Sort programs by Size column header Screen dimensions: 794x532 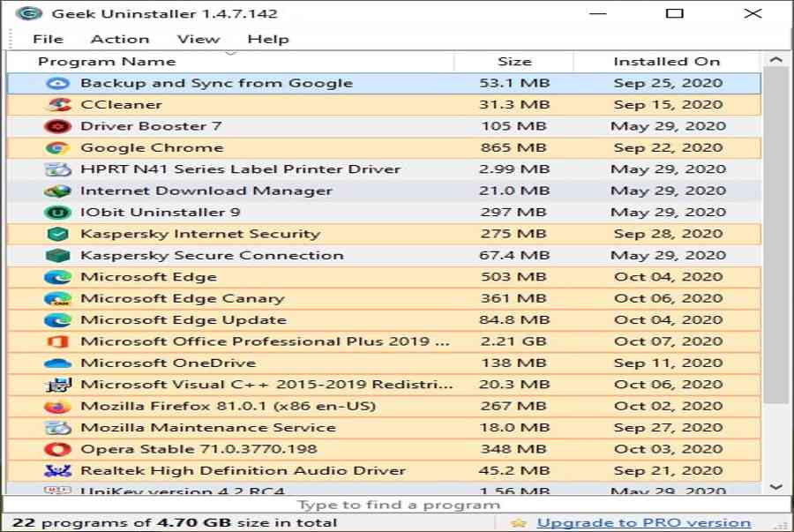514,61
